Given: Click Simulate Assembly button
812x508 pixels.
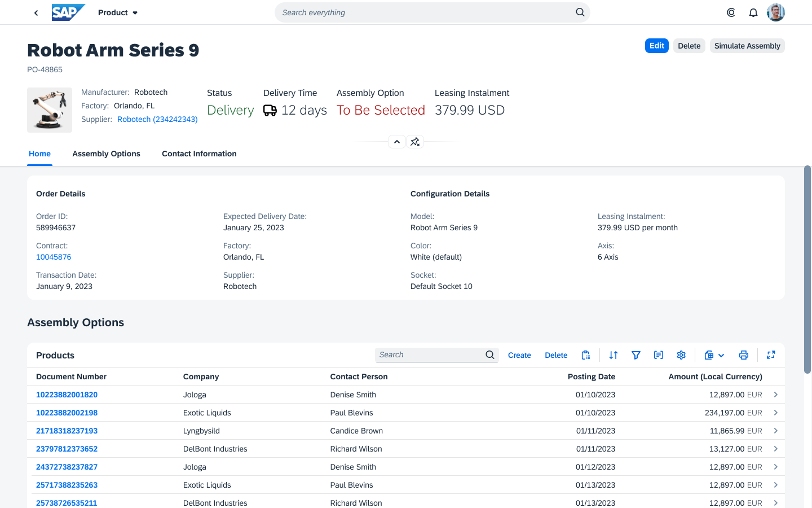Looking at the screenshot, I should tap(747, 46).
